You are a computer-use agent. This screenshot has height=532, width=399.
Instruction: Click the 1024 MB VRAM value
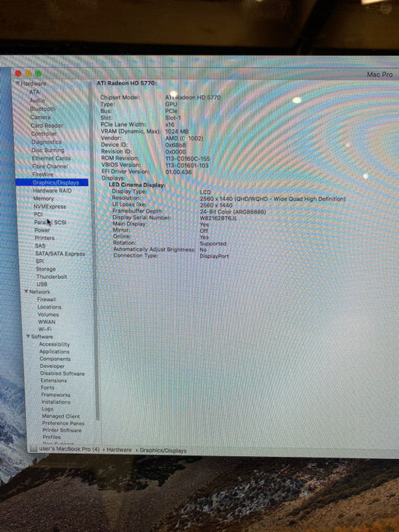[176, 131]
